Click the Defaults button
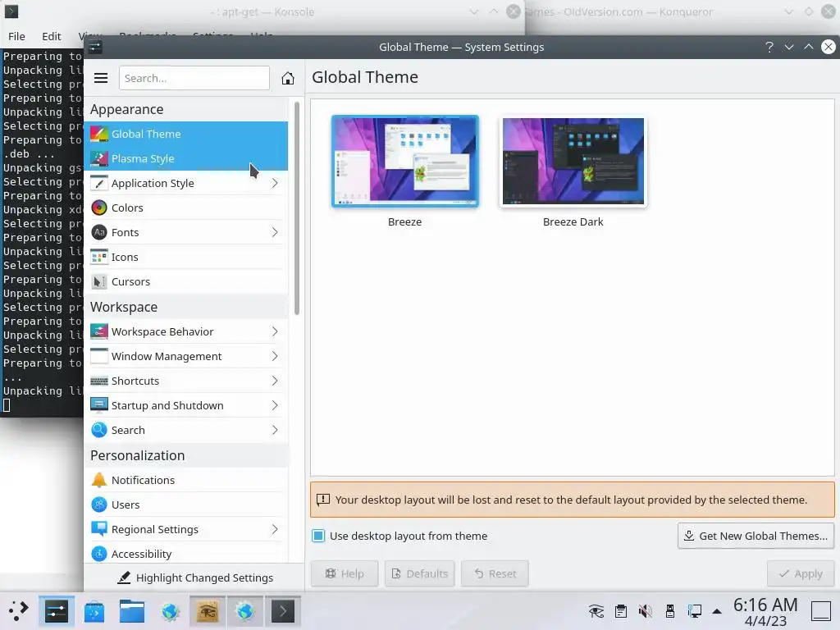The height and width of the screenshot is (630, 840). coord(419,573)
